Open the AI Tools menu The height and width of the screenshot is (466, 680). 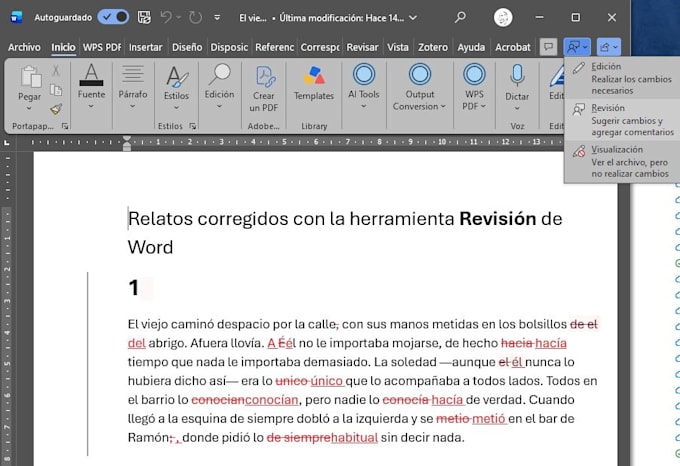point(363,86)
